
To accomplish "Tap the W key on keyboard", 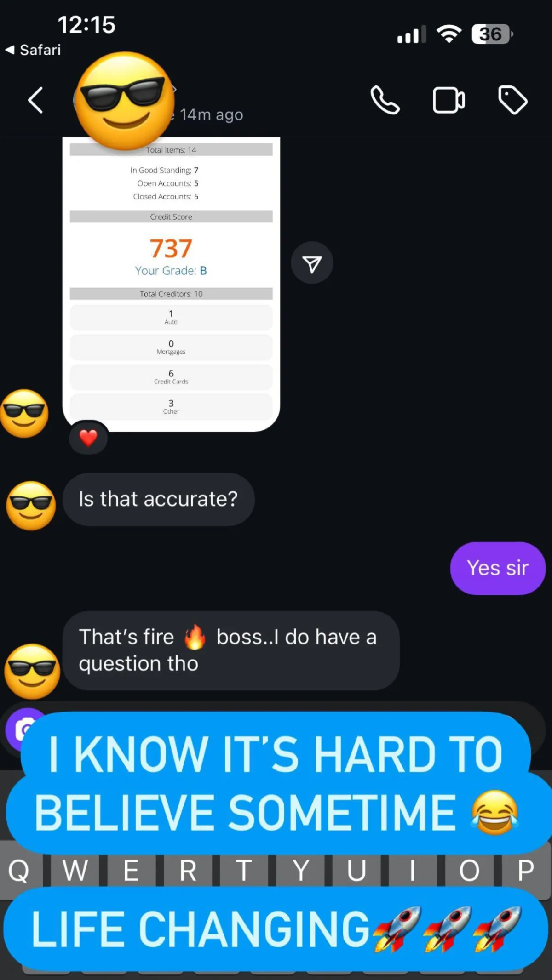I will coord(75,870).
